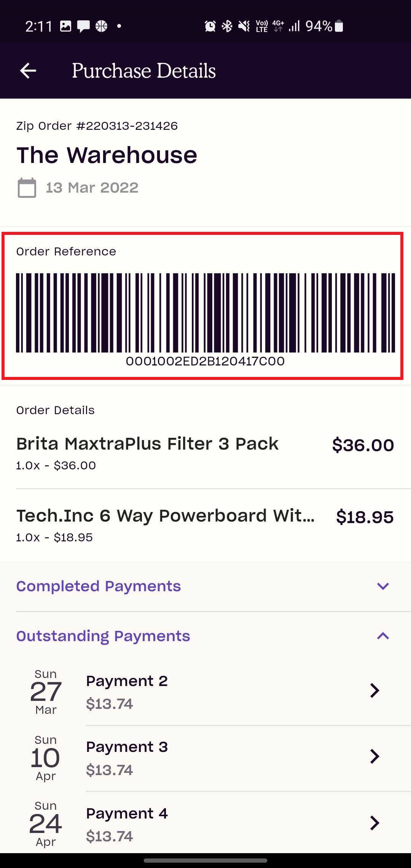Tap the barcode number 0001002ED2B120417C00
The image size is (411, 868).
pos(205,361)
